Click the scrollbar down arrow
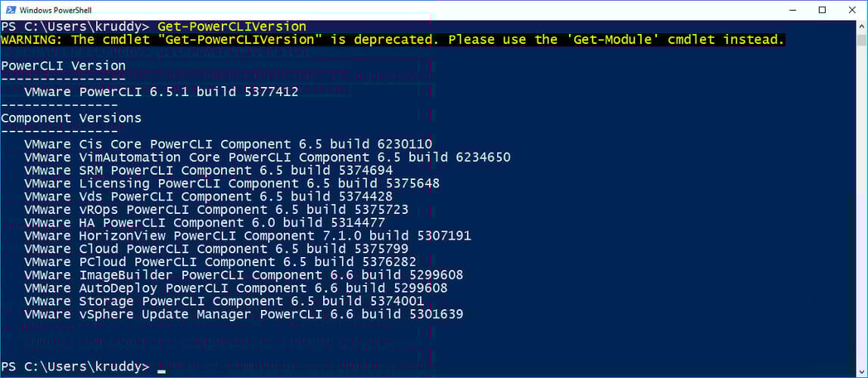Image resolution: width=868 pixels, height=378 pixels. [862, 371]
